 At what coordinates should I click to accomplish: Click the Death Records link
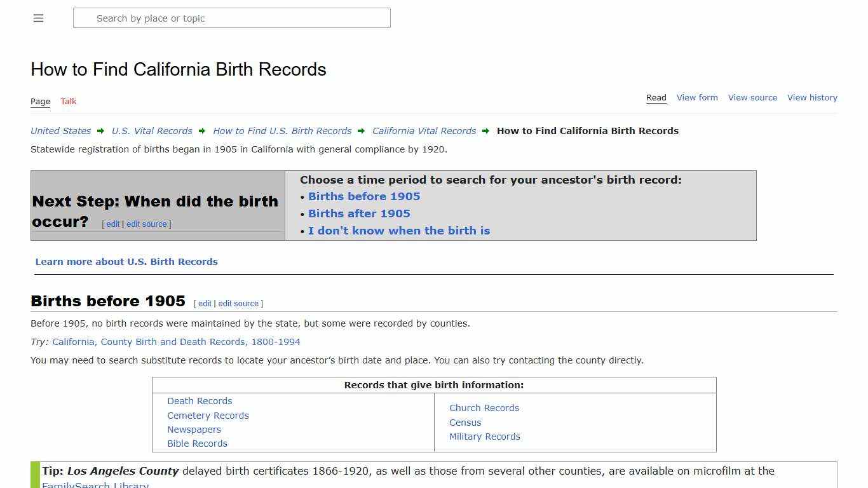[200, 401]
